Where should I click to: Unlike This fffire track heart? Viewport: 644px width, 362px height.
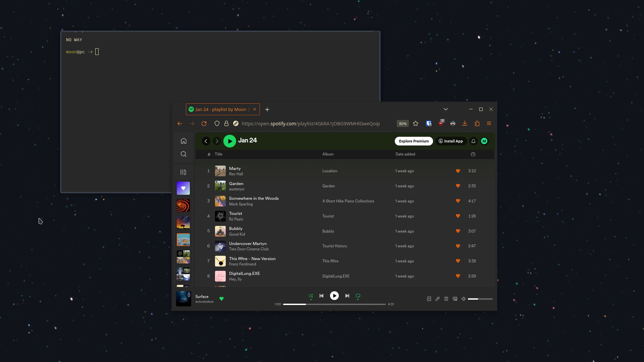pos(458,261)
